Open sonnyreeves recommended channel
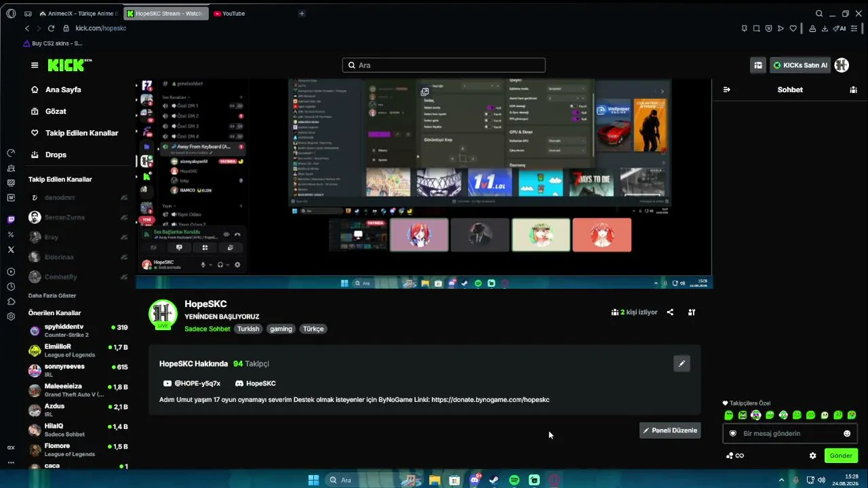Screen dimensions: 868x488 [x=78, y=370]
